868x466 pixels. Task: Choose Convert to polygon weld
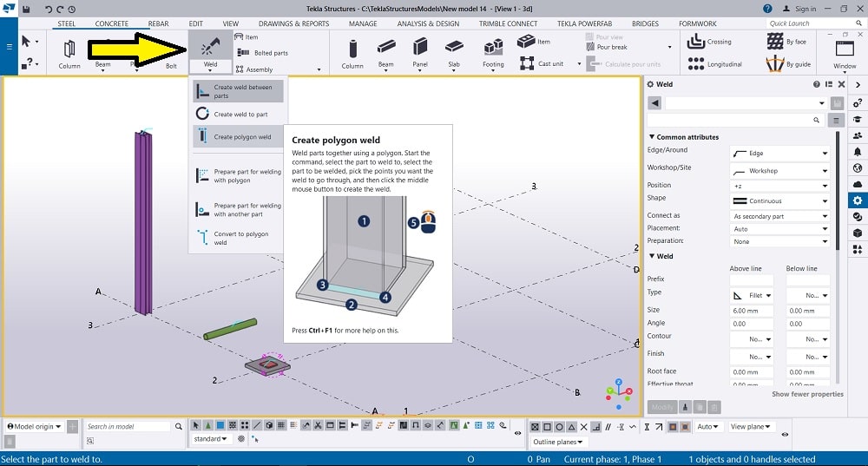240,238
